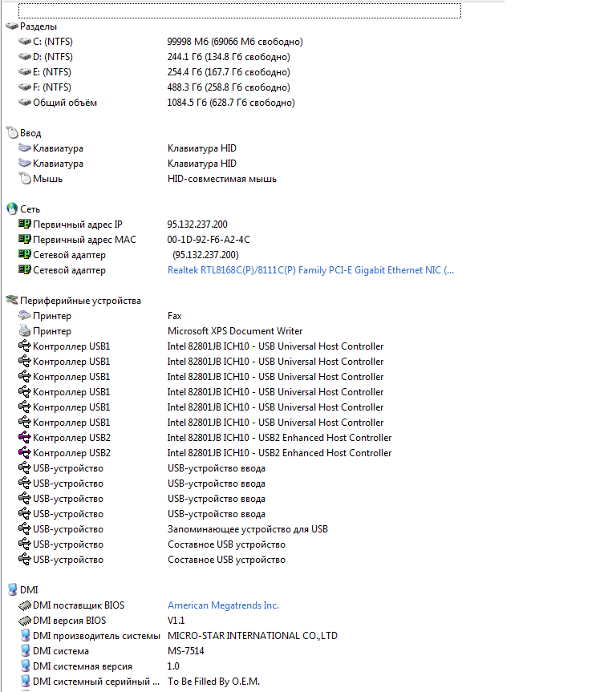The width and height of the screenshot is (616, 692).
Task: Click the DMI поставщик BIOS chip icon
Action: 25,605
